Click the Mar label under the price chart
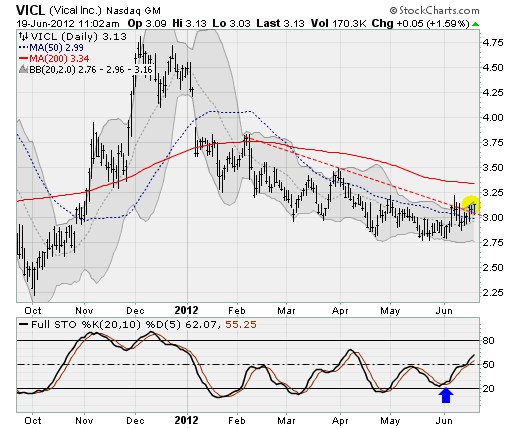Image resolution: width=520 pixels, height=429 pixels. click(286, 311)
